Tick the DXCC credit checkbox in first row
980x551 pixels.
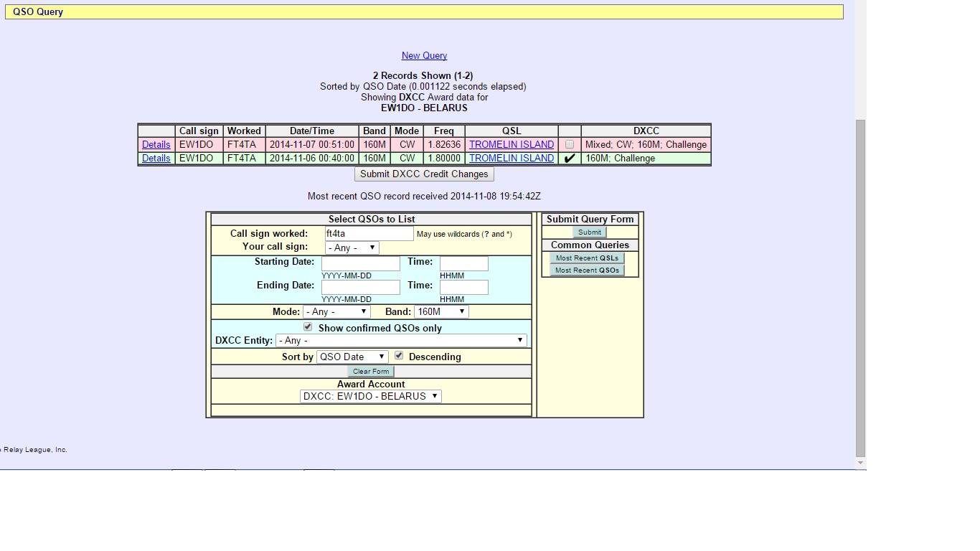point(570,145)
